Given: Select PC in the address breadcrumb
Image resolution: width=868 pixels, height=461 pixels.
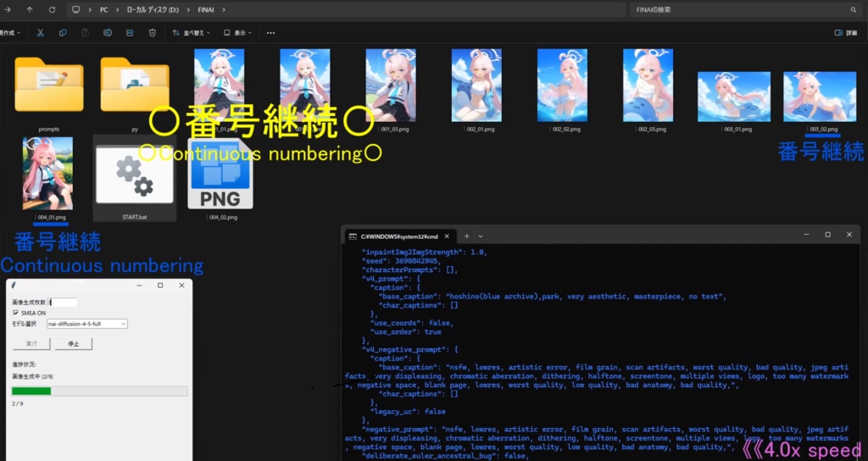Looking at the screenshot, I should tap(104, 9).
